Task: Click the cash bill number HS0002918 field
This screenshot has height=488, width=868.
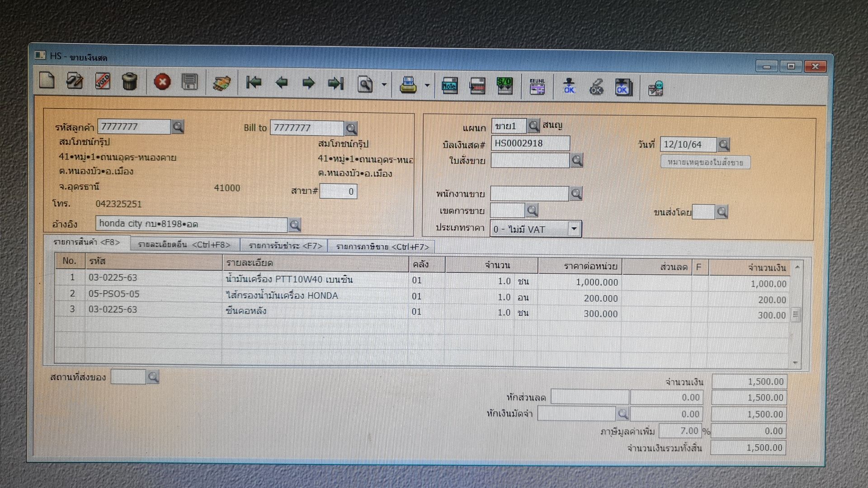Action: click(x=530, y=144)
